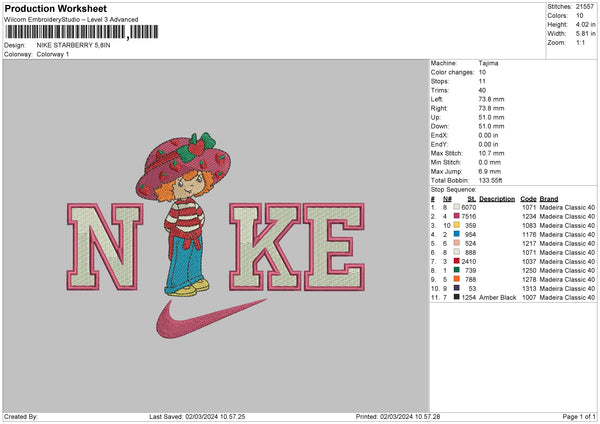Click thread code "1083"

pos(529,225)
